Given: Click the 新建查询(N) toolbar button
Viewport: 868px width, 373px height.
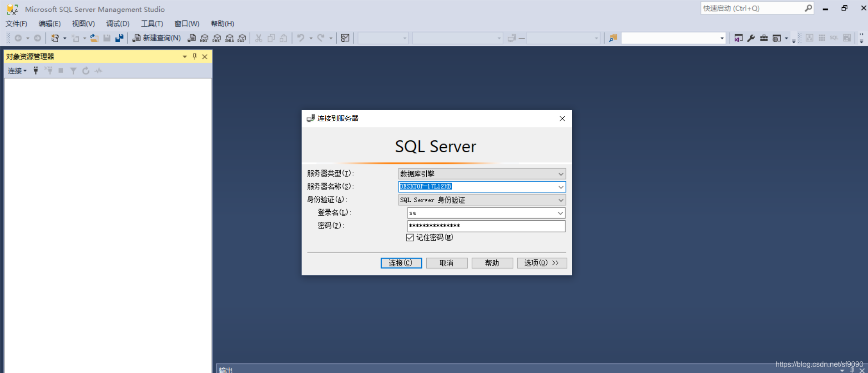Looking at the screenshot, I should point(156,38).
